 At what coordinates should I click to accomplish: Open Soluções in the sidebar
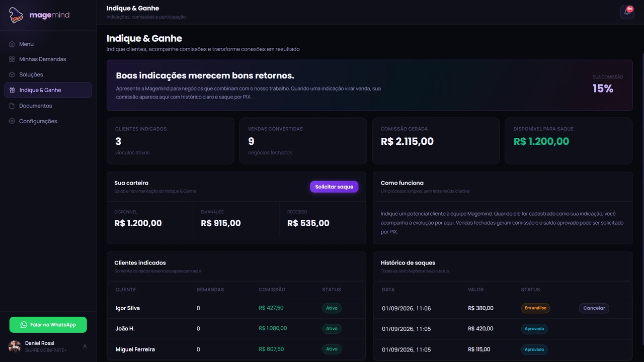point(48,74)
